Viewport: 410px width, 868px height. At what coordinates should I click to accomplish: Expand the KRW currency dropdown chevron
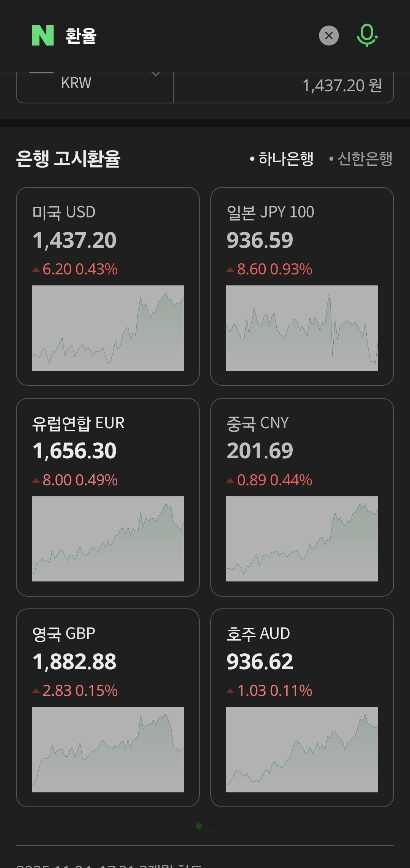point(156,74)
